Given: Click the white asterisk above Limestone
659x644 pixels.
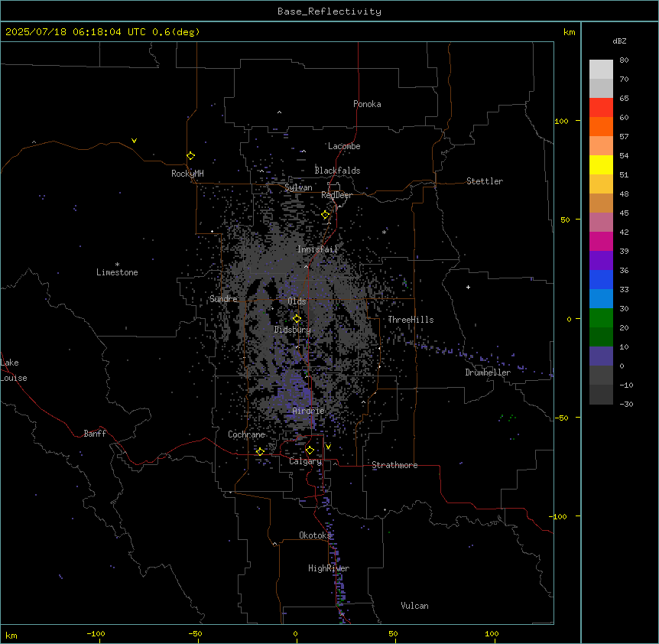Looking at the screenshot, I should point(117,265).
